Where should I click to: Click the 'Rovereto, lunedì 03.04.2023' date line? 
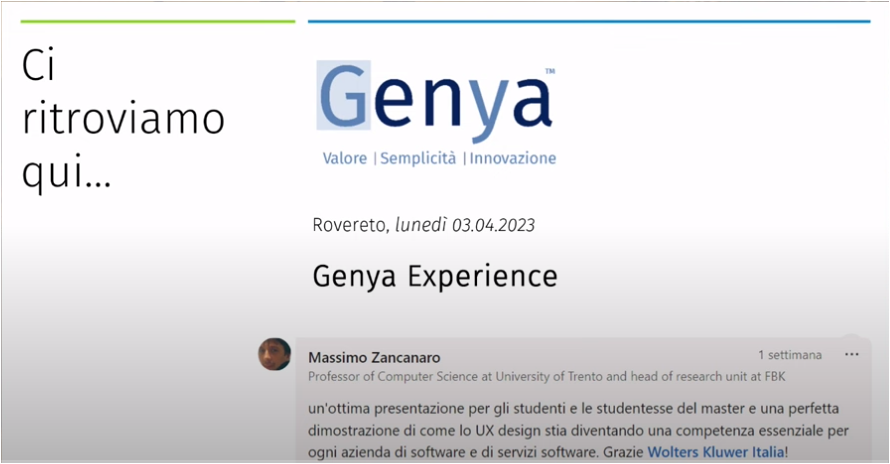pyautogui.click(x=423, y=225)
